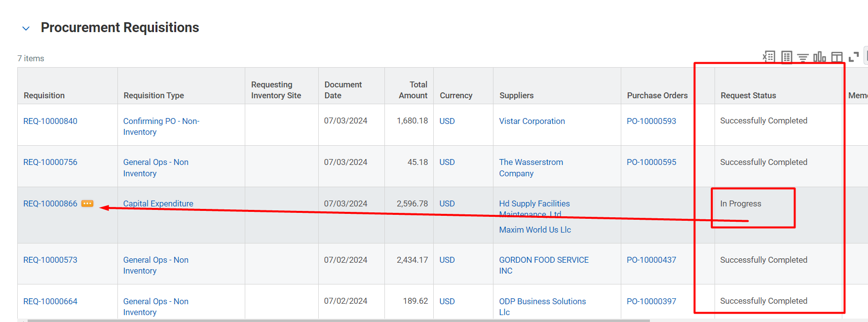This screenshot has height=322, width=868.
Task: Select amount 1,680.18 cell
Action: pos(413,121)
